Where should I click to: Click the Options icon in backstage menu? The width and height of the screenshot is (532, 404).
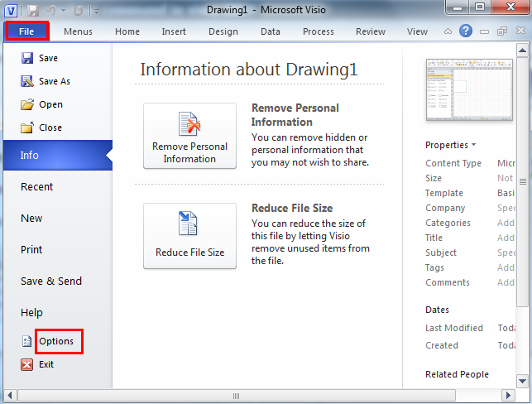tap(27, 341)
